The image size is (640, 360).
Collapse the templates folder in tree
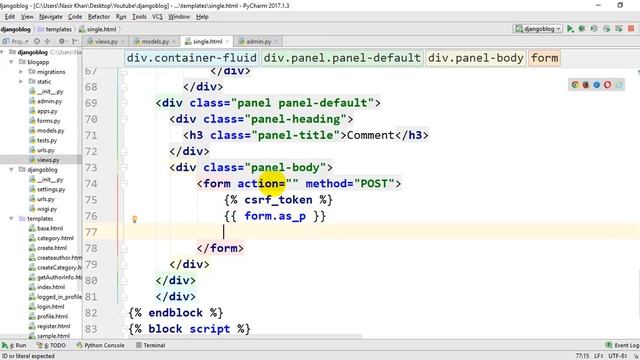click(11, 219)
